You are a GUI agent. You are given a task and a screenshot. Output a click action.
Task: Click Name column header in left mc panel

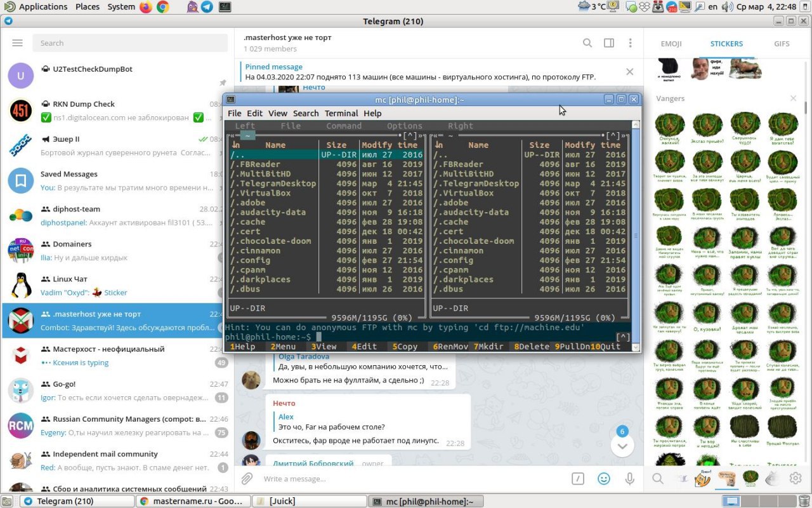(275, 145)
